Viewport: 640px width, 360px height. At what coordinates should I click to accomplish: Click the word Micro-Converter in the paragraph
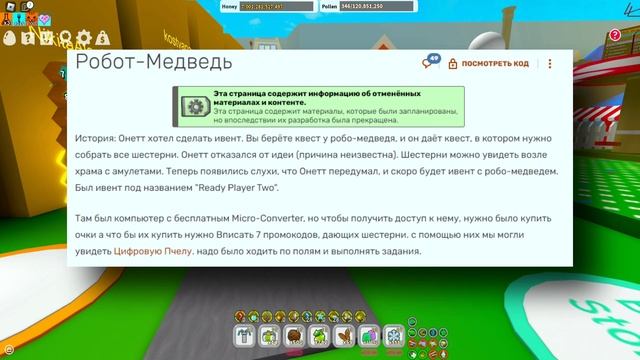[267, 218]
